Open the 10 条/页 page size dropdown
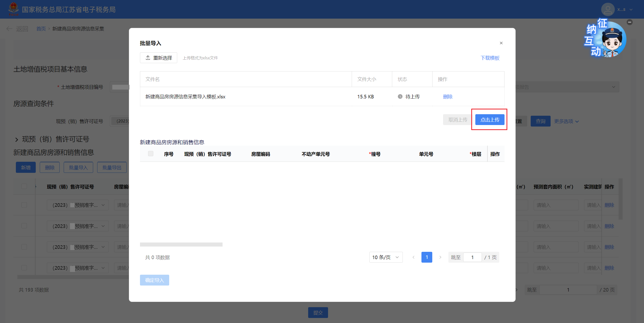 pyautogui.click(x=386, y=257)
